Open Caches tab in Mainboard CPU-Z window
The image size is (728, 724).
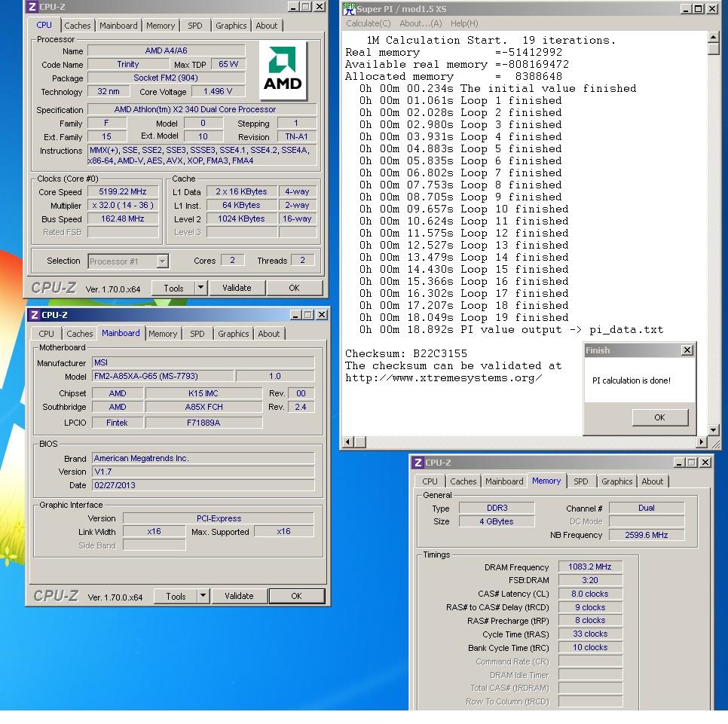coord(79,334)
